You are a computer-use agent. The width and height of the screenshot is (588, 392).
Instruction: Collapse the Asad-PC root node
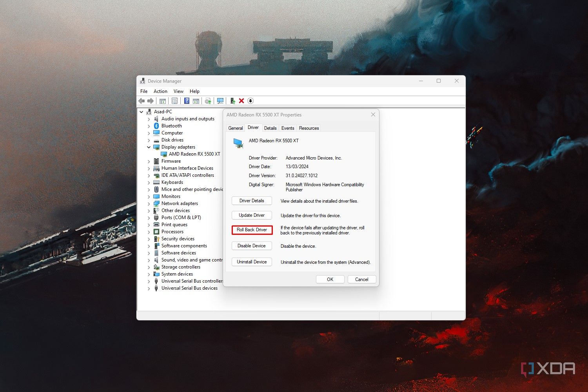point(141,112)
